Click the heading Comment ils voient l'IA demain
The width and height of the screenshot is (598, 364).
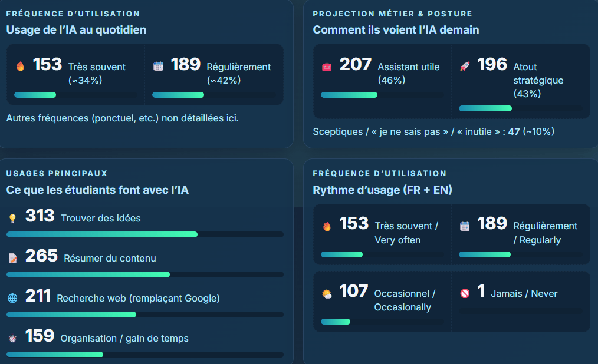(396, 29)
